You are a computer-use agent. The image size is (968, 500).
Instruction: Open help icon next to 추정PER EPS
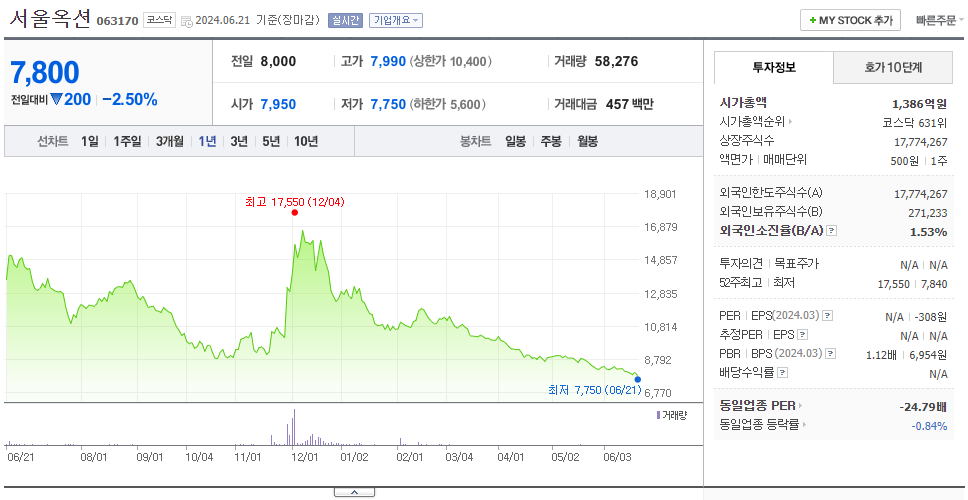802,335
